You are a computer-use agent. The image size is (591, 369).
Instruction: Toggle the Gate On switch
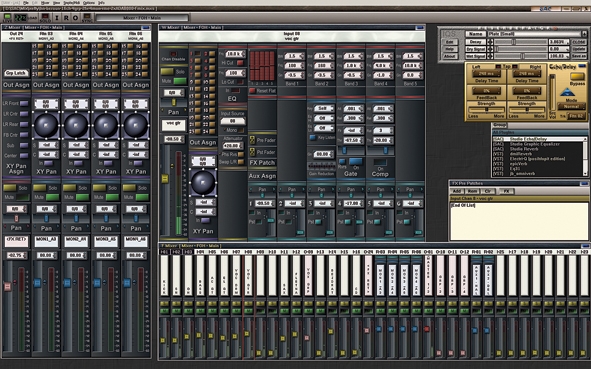(355, 162)
